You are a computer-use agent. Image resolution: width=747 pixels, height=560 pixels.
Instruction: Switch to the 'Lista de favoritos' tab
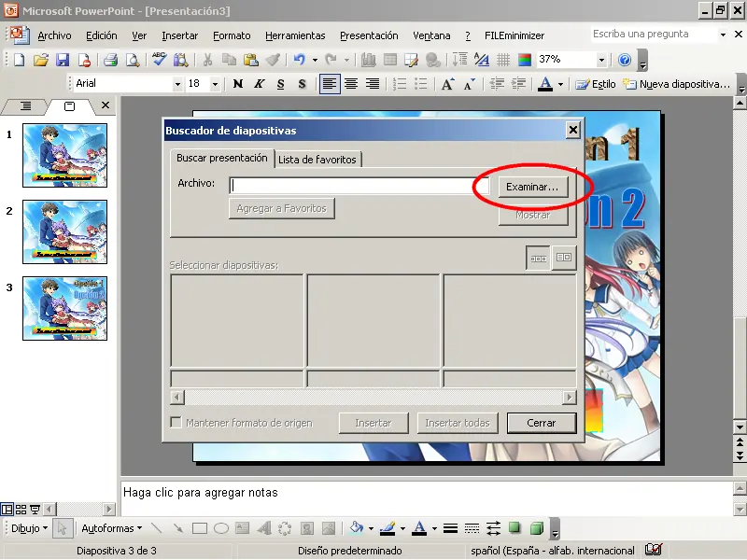(x=317, y=160)
